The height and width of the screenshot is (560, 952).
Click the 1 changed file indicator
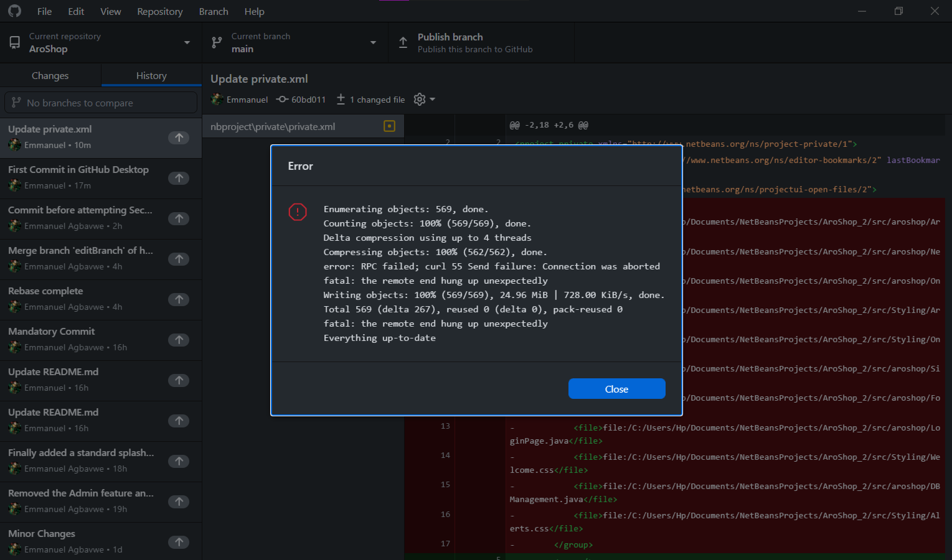coord(370,100)
